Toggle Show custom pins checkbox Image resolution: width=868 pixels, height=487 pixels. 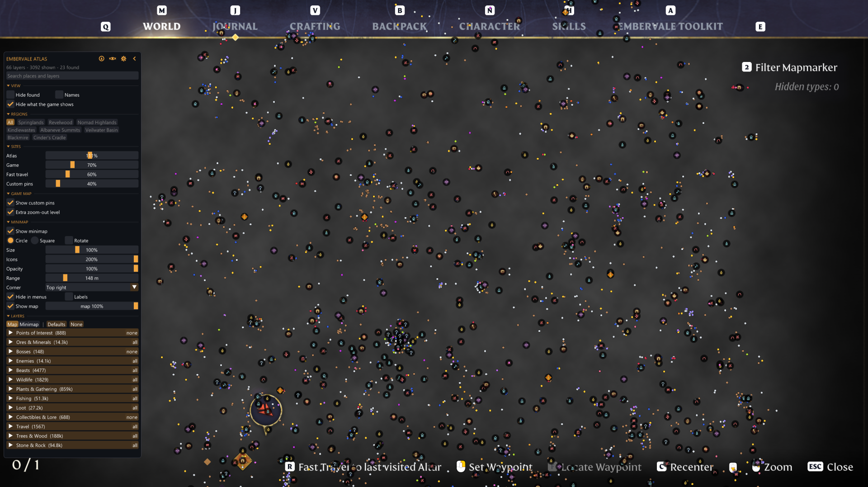click(10, 203)
